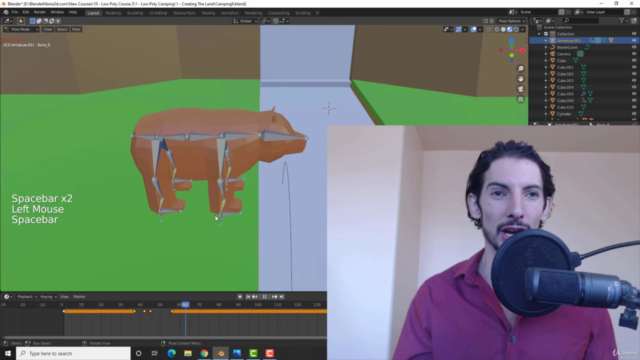Switch to the Texture Paint workspace tab
This screenshot has height=360, width=640.
(x=184, y=13)
